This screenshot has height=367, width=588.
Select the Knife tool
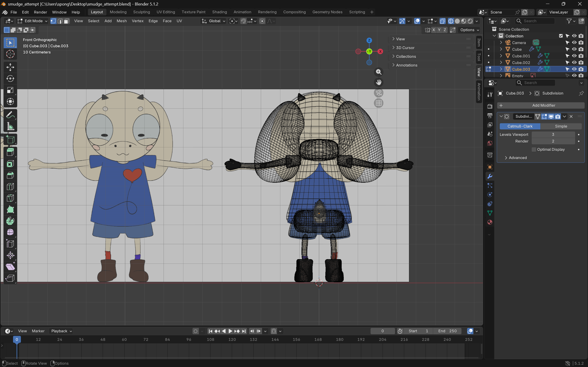coord(10,198)
